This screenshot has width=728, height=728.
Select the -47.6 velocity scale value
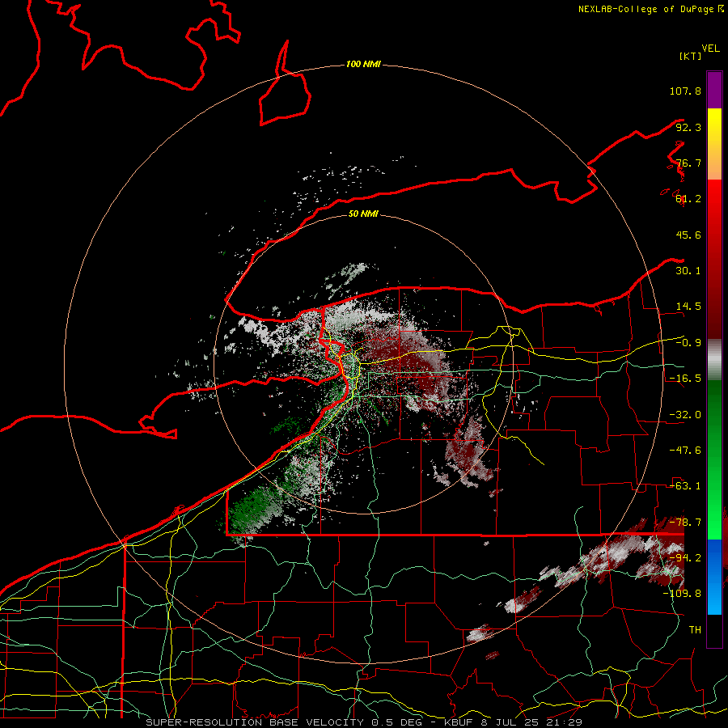(685, 451)
